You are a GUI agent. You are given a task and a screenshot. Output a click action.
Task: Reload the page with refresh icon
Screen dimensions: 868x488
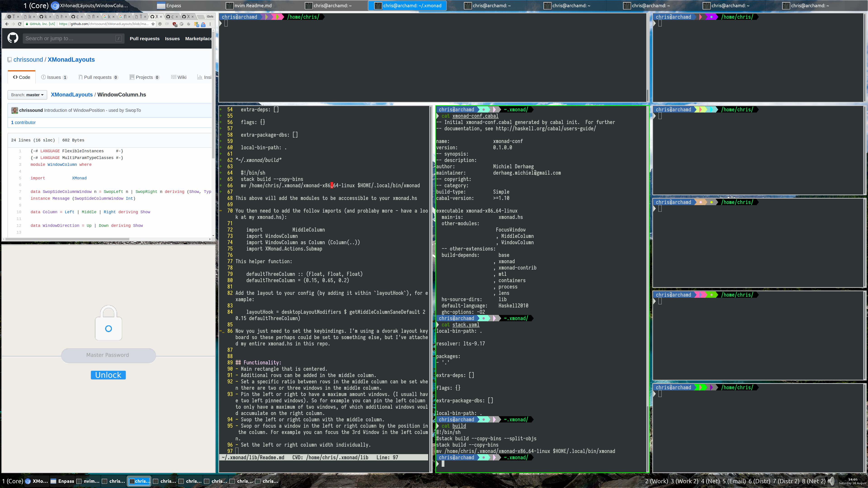pos(19,24)
